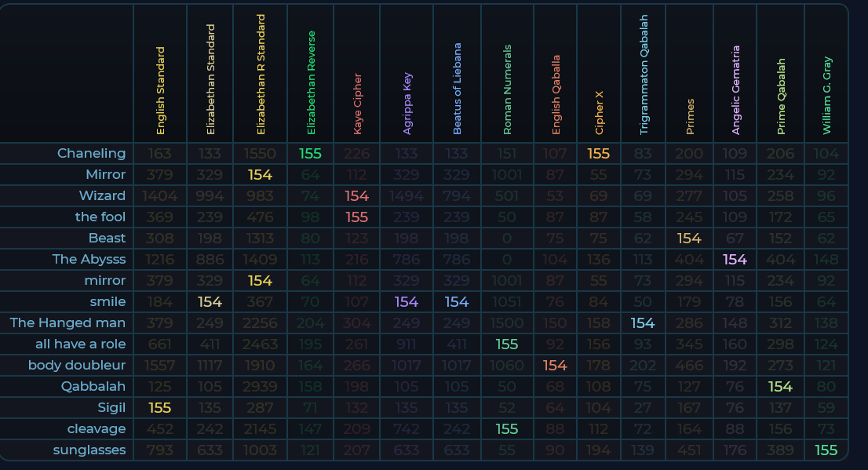Viewport: 868px width, 470px height.
Task: Select smile's 154 under Agrippa Key
Action: 407,301
